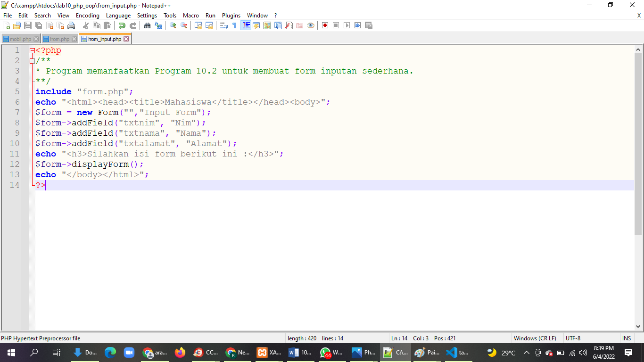
Task: Zoom in using the magnifier icon
Action: tap(172, 25)
